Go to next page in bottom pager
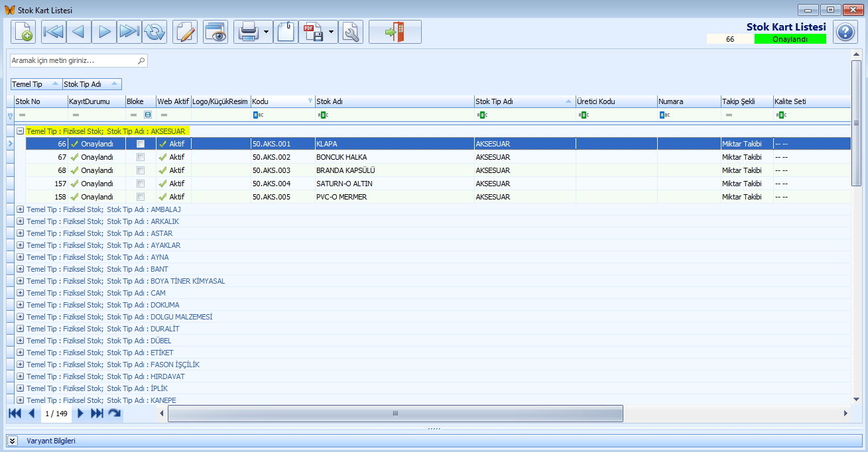868x452 pixels. click(x=81, y=414)
